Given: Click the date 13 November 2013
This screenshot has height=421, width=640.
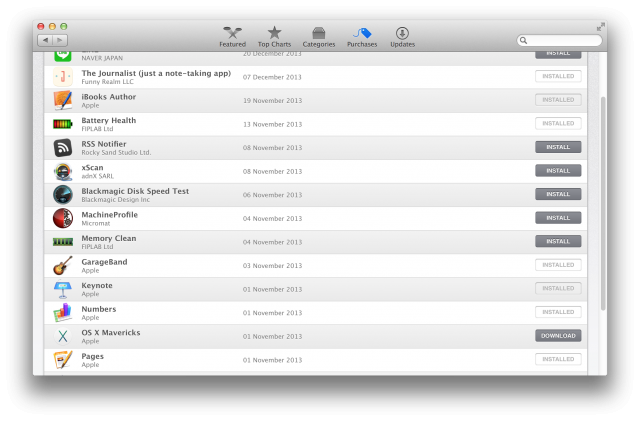Looking at the screenshot, I should 272,124.
